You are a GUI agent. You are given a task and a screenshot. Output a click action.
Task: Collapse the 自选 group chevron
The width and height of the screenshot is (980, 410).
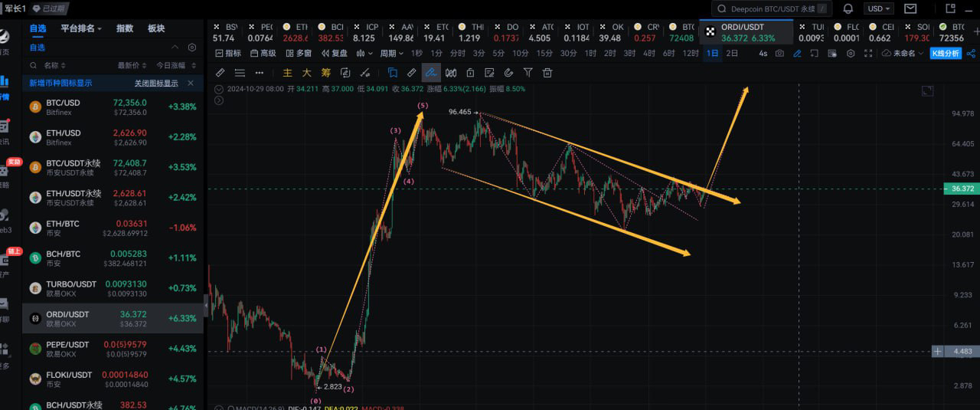coord(175,48)
